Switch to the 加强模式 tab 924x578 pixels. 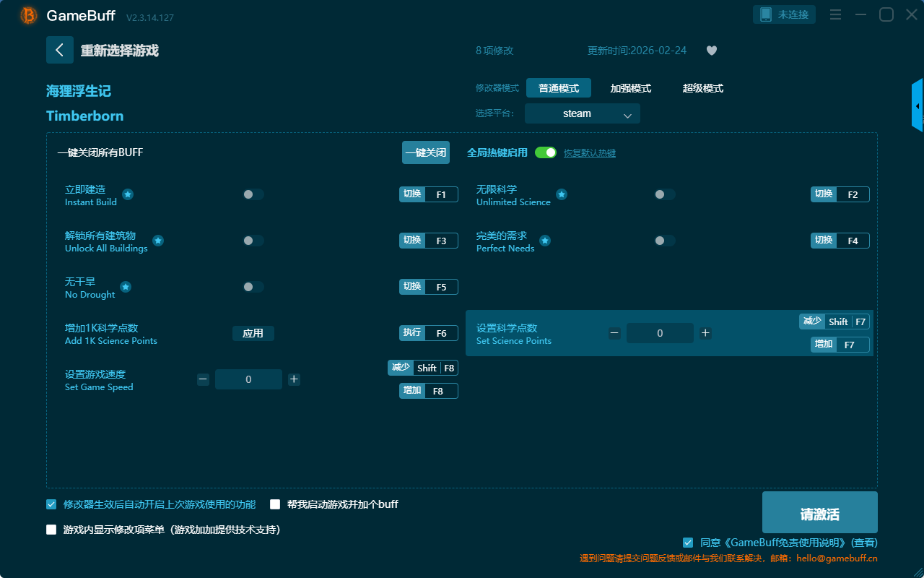pyautogui.click(x=630, y=88)
